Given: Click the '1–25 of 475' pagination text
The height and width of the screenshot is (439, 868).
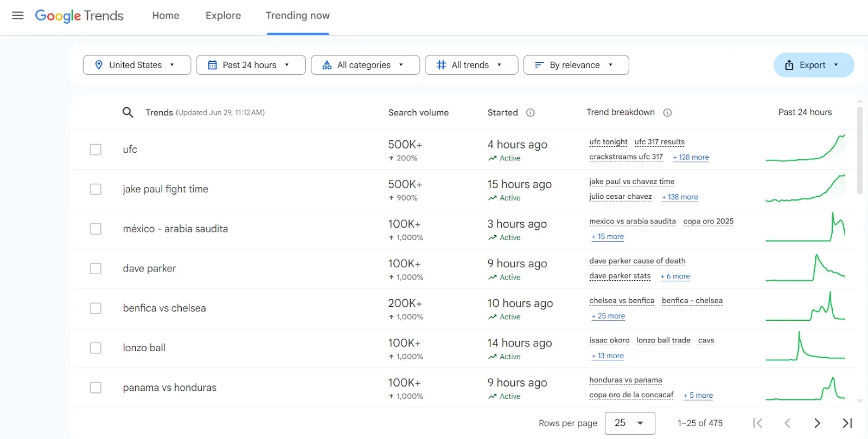Looking at the screenshot, I should click(700, 423).
